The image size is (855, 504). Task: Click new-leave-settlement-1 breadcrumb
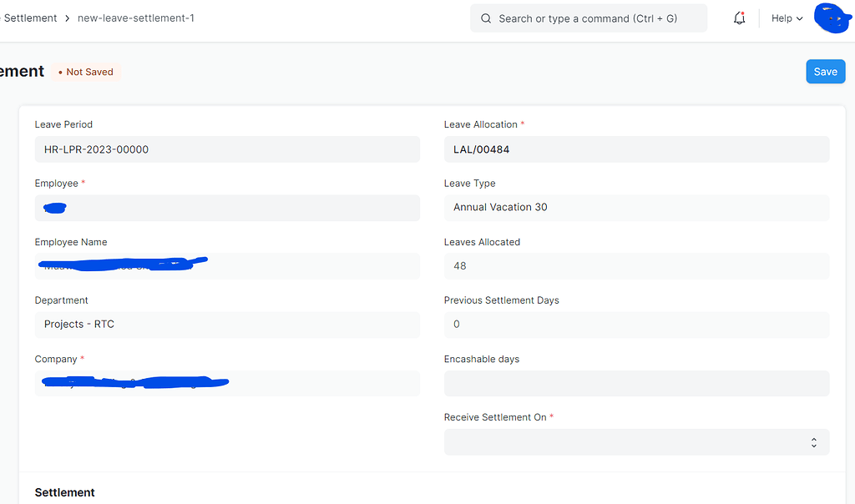135,18
